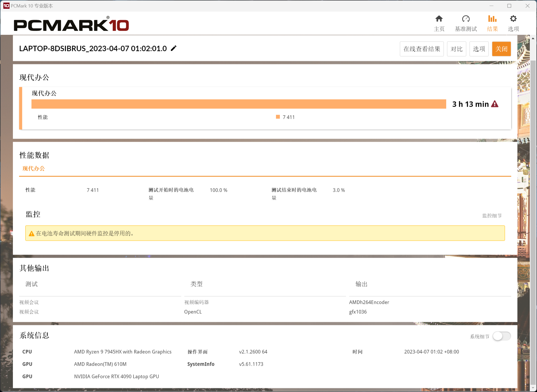Click the 100.0 % starting battery value

[218, 190]
